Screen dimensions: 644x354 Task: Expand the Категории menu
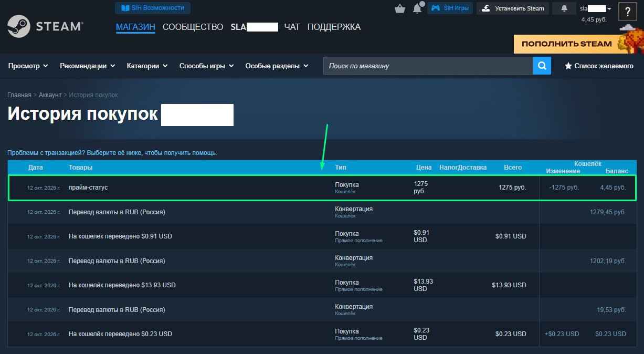tap(147, 66)
